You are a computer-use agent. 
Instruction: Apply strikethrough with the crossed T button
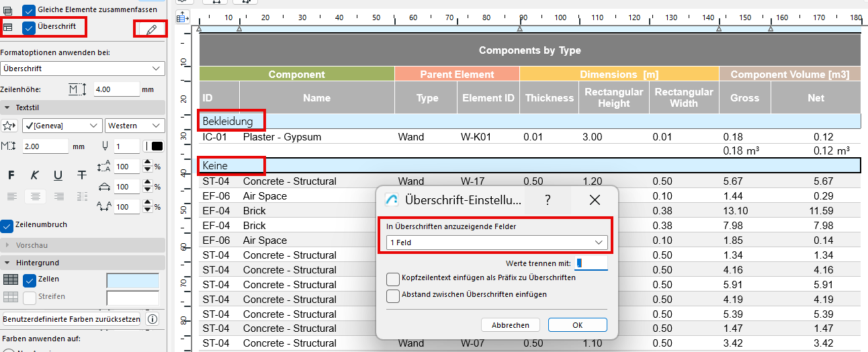click(x=81, y=175)
